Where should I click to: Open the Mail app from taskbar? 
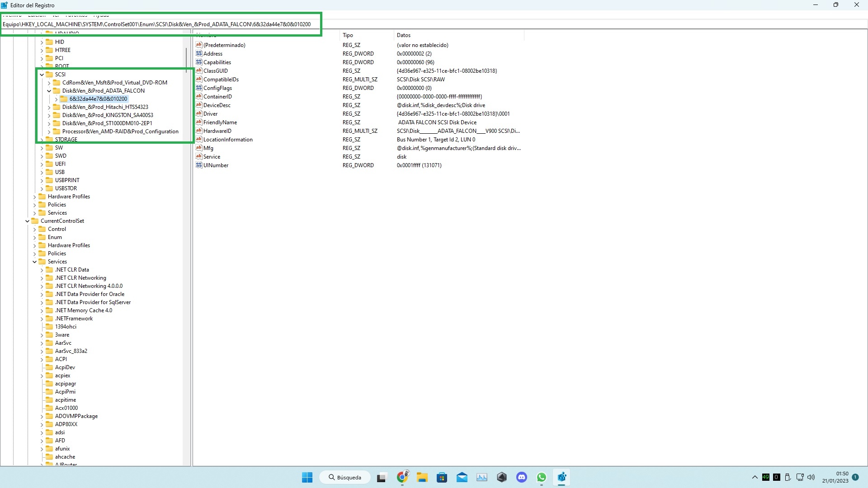[462, 477]
